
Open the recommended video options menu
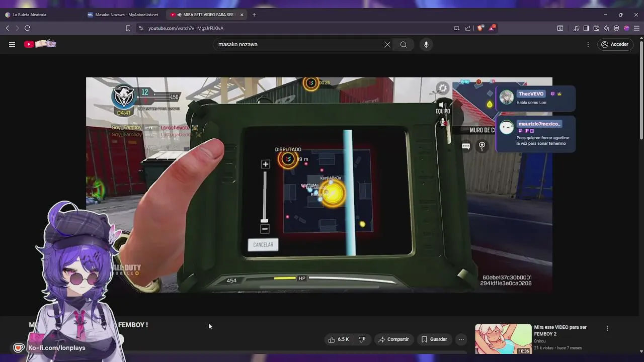tap(607, 328)
